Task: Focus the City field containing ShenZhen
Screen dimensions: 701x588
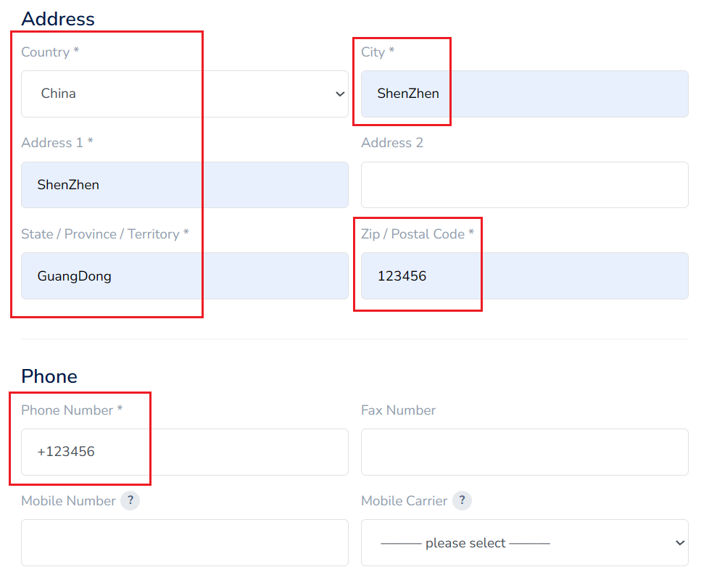Action: (524, 94)
